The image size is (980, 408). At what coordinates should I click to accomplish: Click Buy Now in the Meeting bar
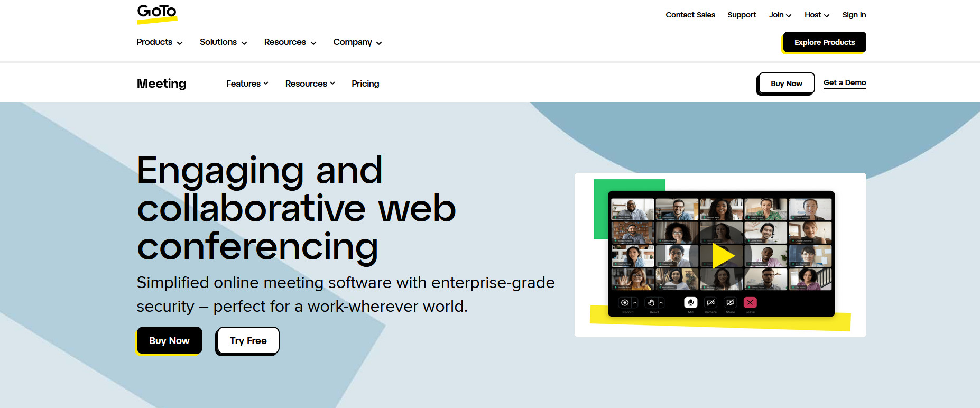pos(787,84)
